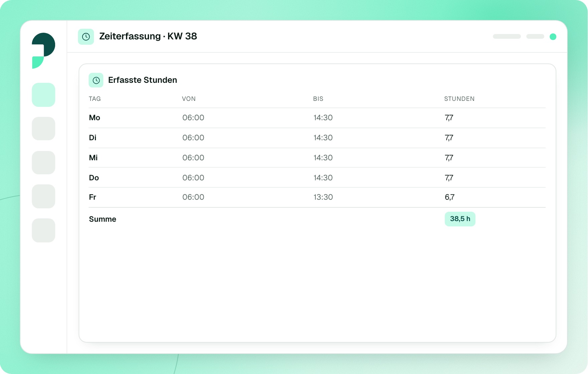Open the bottom-most grey sidebar tile
This screenshot has width=588, height=374.
pyautogui.click(x=43, y=230)
